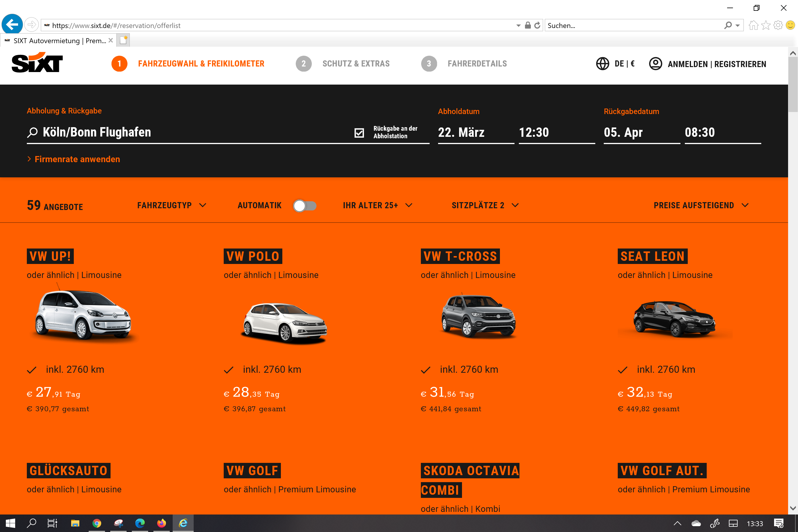Open Task View on taskbar
The height and width of the screenshot is (532, 798).
(x=52, y=523)
